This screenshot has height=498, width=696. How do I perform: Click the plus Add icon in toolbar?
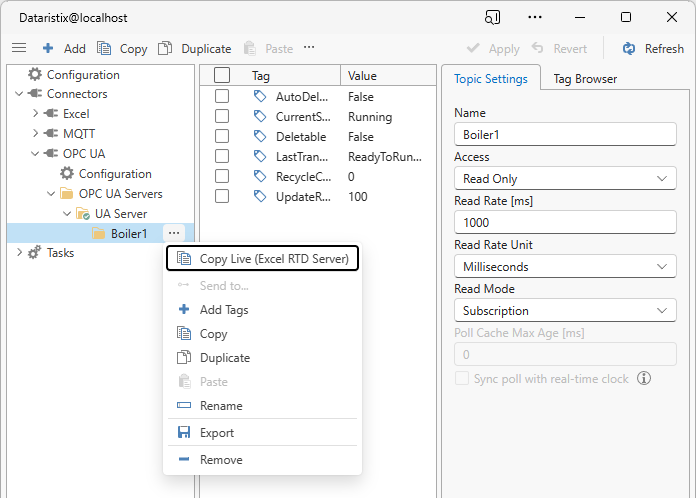[48, 48]
